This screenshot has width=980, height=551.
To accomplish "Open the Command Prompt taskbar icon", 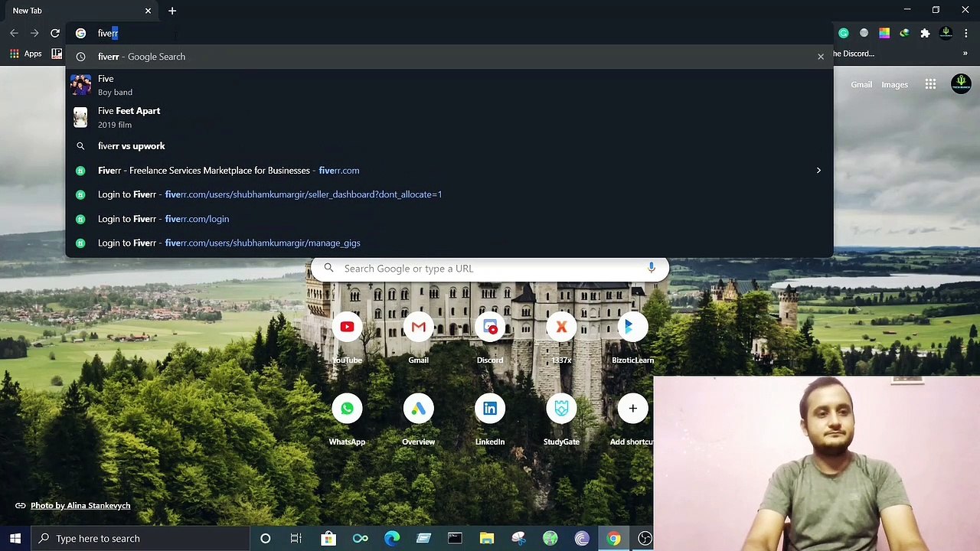I will (x=455, y=539).
